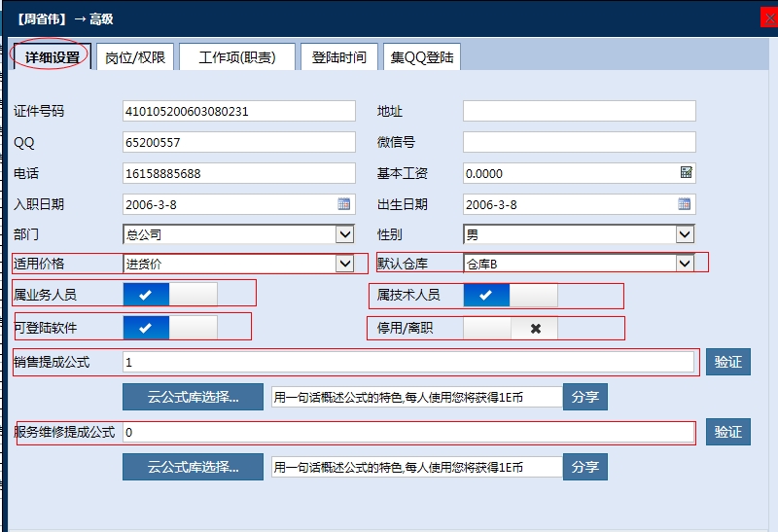Toggle the 属业务人员 switch
The height and width of the screenshot is (532, 778).
[x=170, y=295]
